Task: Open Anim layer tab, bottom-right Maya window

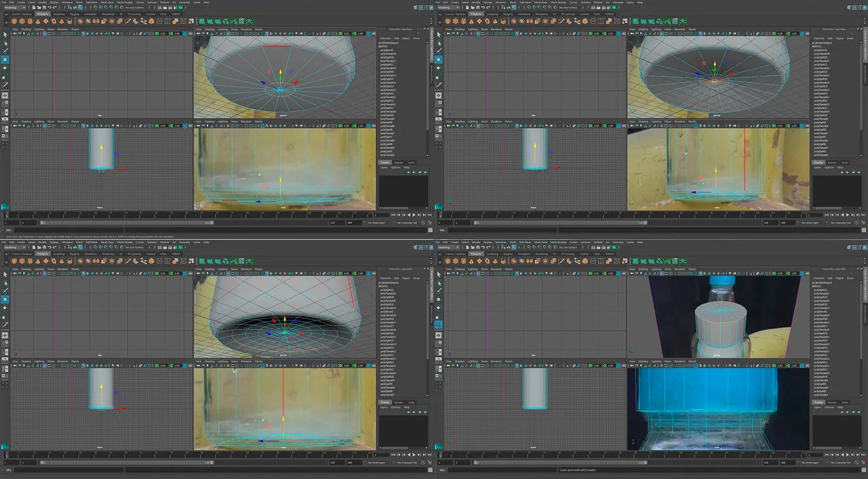Action: (845, 402)
